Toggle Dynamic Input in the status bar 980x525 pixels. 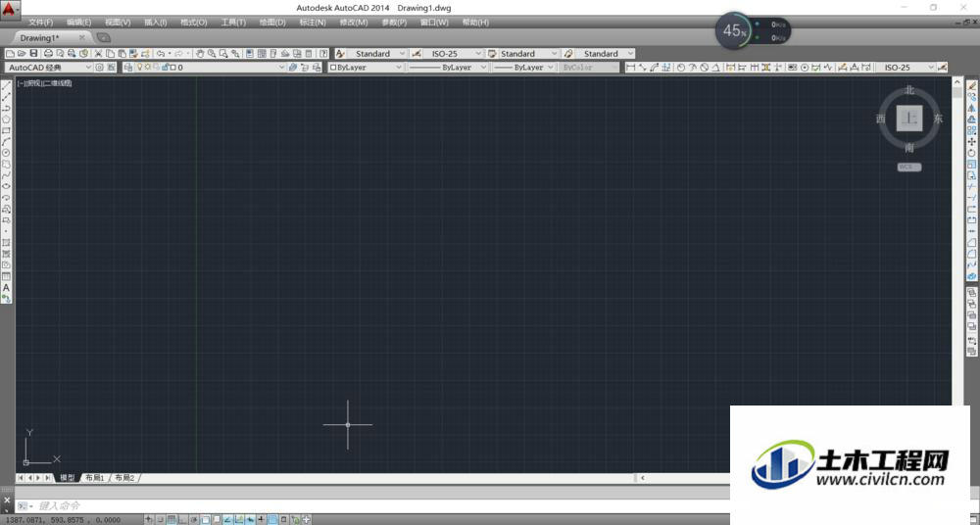[x=249, y=519]
